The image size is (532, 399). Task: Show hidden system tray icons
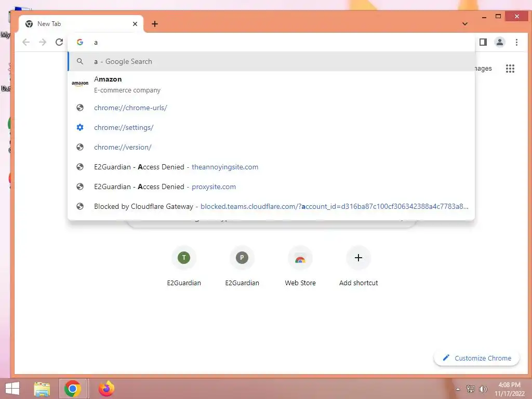coord(458,389)
